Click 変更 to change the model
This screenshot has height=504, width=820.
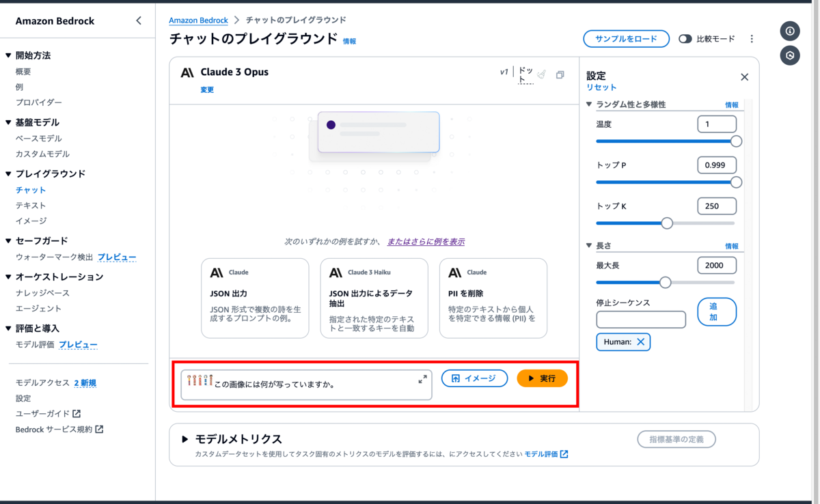[207, 89]
